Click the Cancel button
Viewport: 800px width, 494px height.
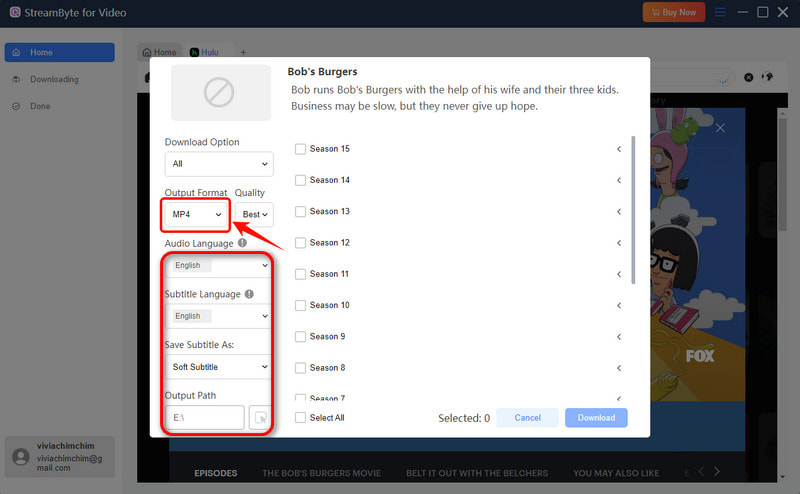[527, 417]
